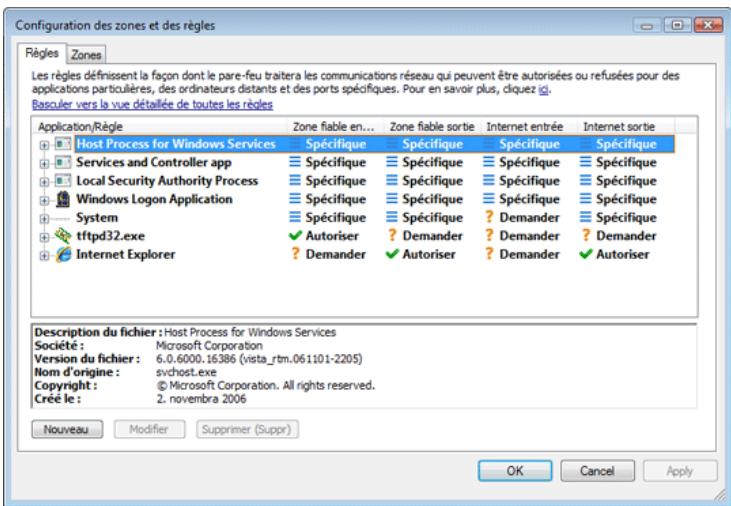Image resolution: width=731 pixels, height=506 pixels.
Task: Click the Windows Logon Application icon
Action: 63,199
